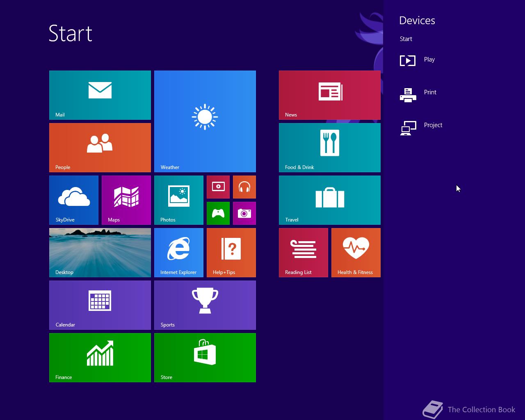This screenshot has height=420, width=525.
Task: Launch the SkyDrive tile
Action: click(74, 200)
